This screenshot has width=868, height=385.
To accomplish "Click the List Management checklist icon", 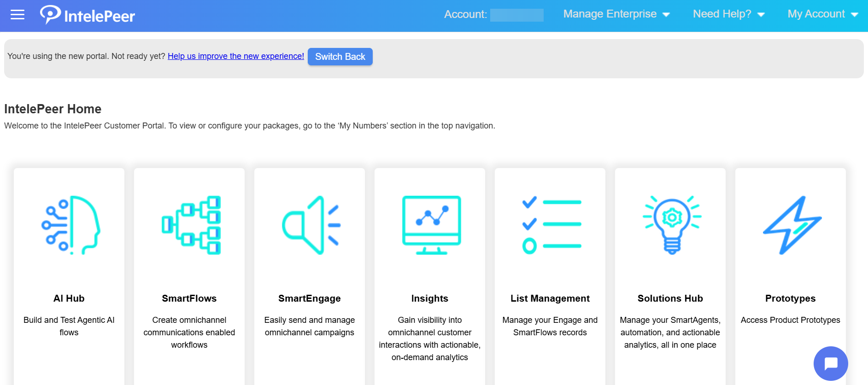I will point(551,225).
